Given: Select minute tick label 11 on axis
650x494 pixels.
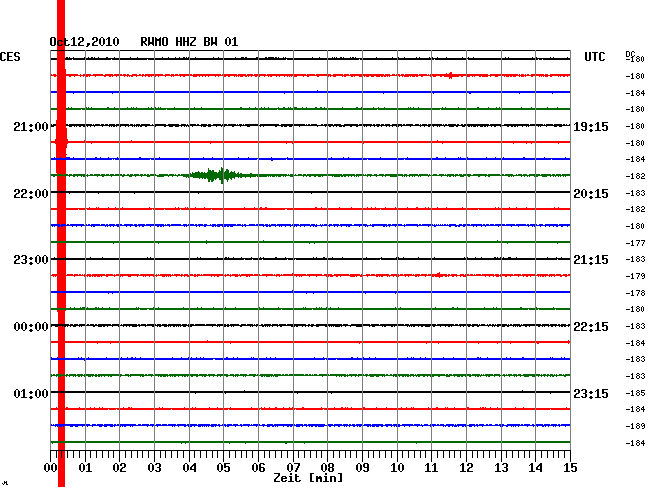Looking at the screenshot, I should (431, 468).
